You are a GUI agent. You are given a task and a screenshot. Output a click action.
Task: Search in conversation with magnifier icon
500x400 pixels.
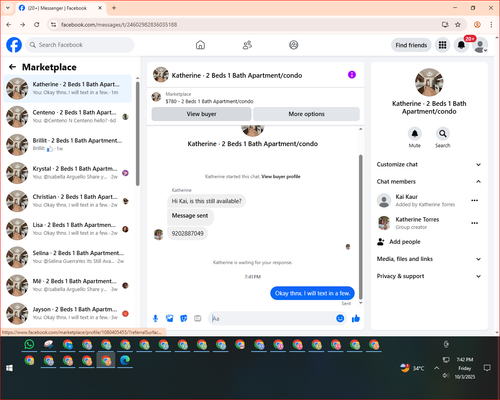click(443, 134)
